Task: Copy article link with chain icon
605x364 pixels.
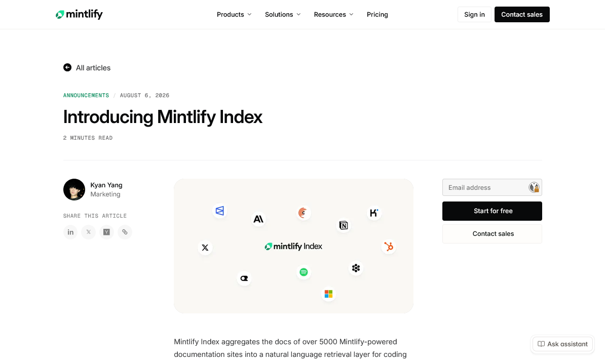Action: tap(125, 232)
